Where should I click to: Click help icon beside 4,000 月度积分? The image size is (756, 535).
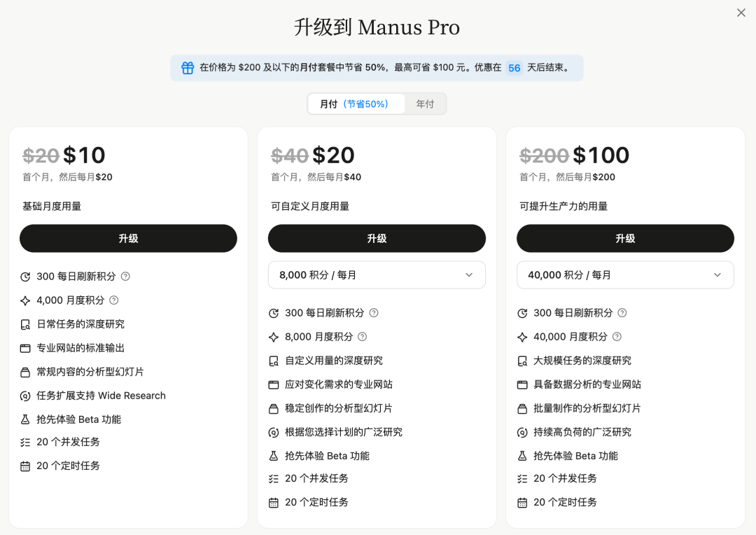(x=114, y=300)
